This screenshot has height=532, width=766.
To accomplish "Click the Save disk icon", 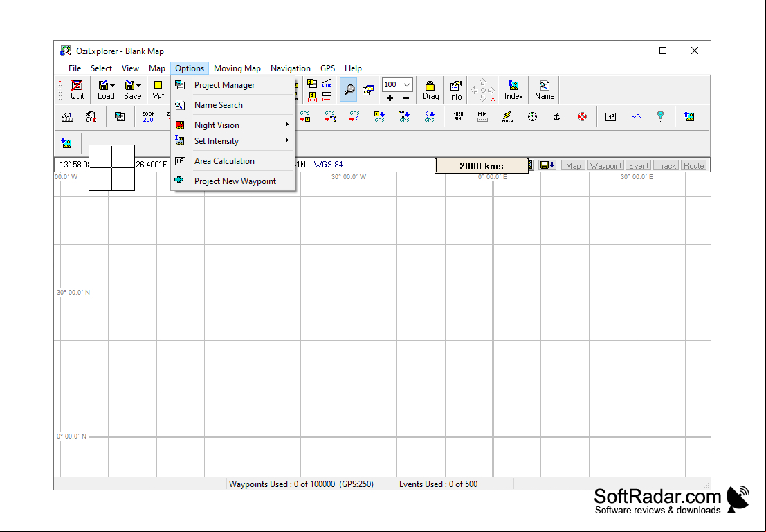I will 129,85.
